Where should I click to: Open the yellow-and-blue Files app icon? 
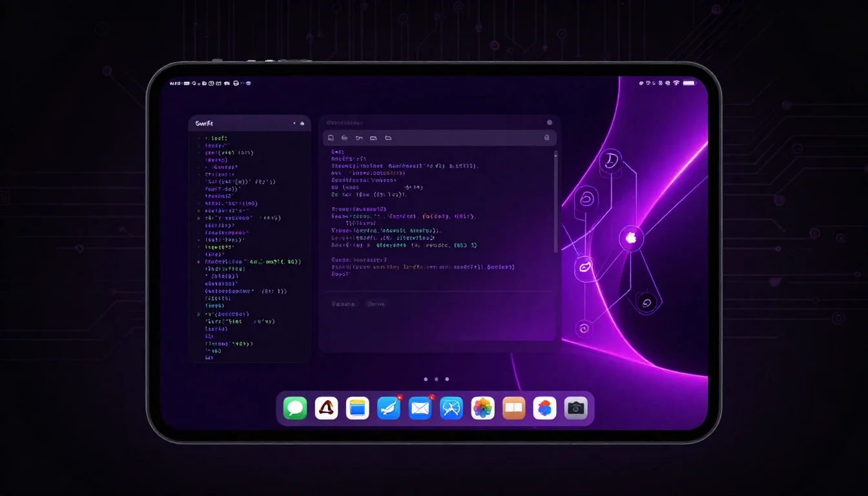tap(357, 408)
